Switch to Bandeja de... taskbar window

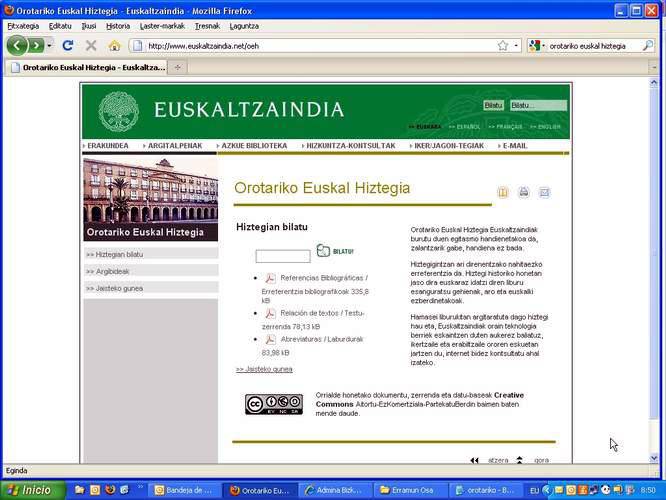point(184,490)
